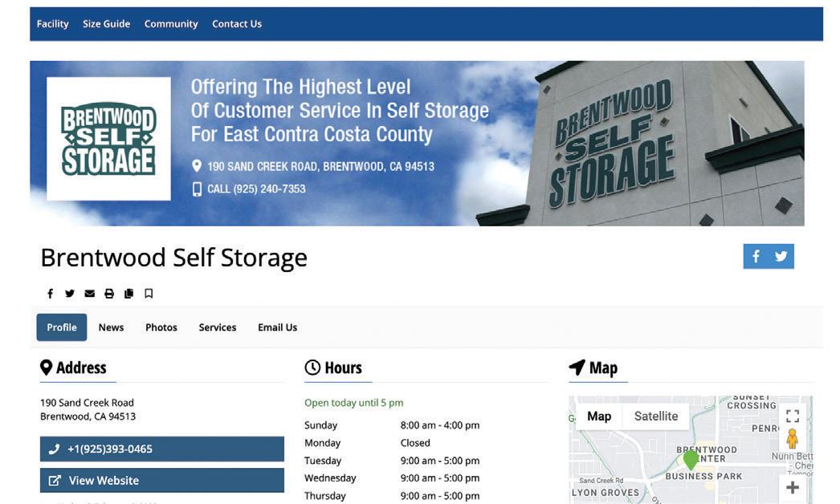This screenshot has height=504, width=840.
Task: Zoom in on the map with plus button
Action: click(793, 487)
